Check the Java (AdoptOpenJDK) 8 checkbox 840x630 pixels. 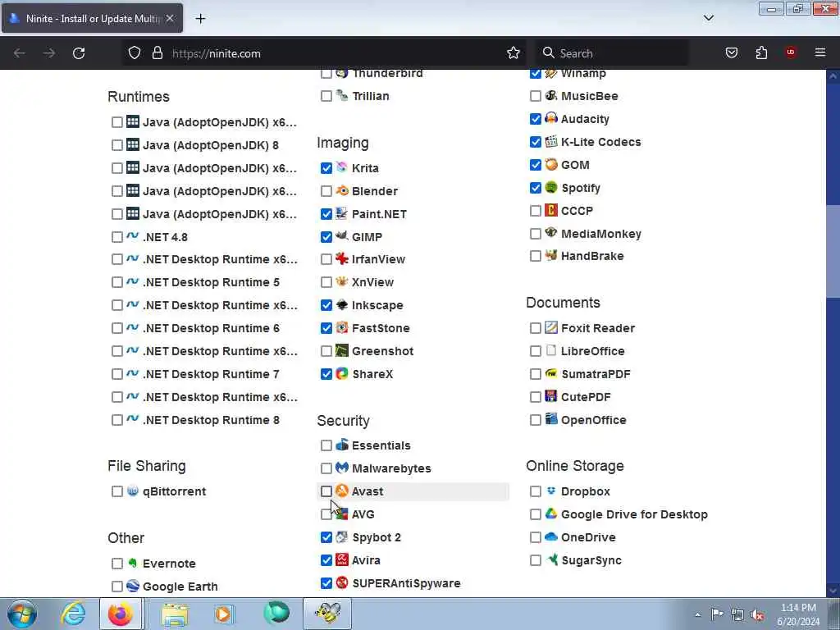tap(117, 145)
